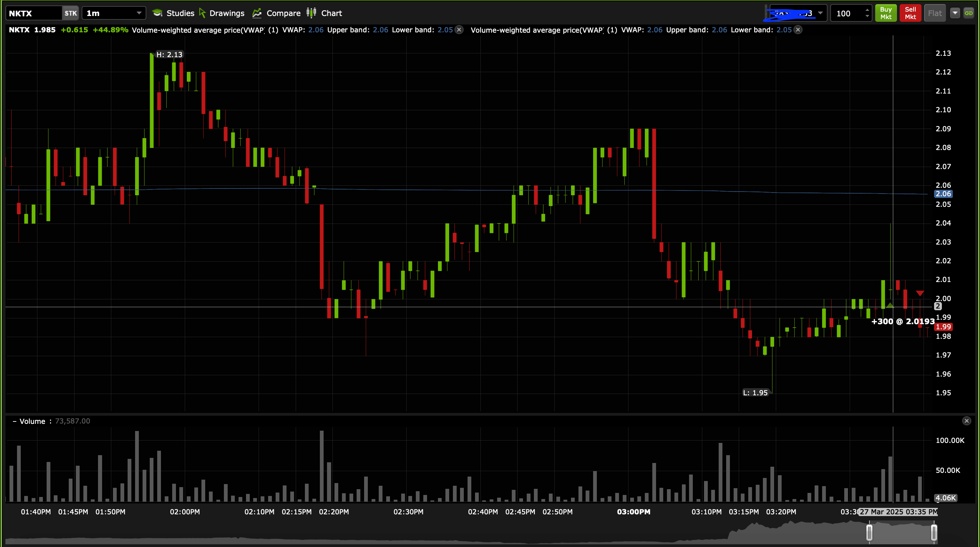The height and width of the screenshot is (547, 980).
Task: Close the Volume panel
Action: [966, 421]
